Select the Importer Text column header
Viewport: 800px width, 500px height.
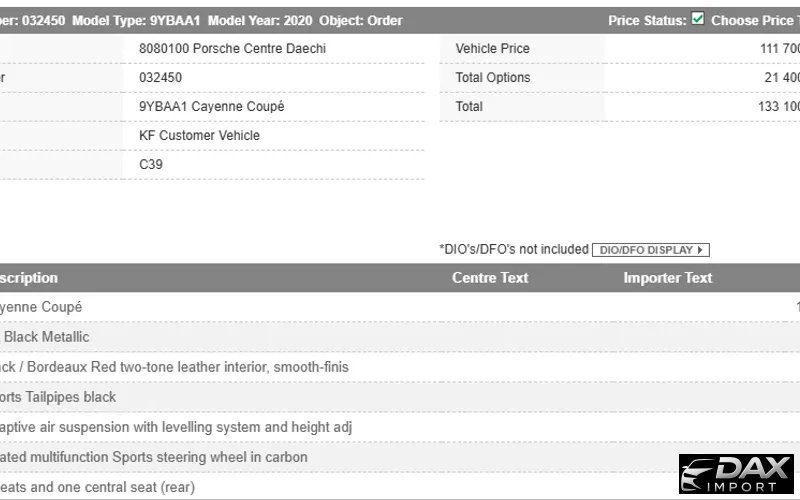pyautogui.click(x=668, y=278)
